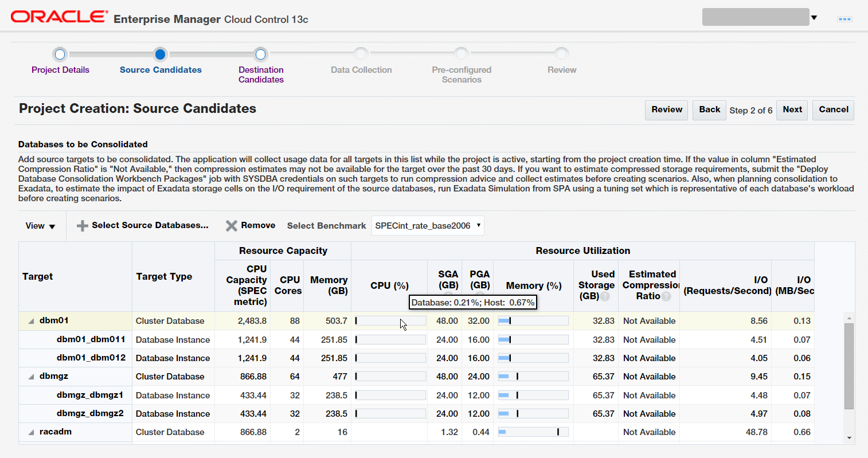Screen dimensions: 868x458
Task: Click the Resource Utilization group header
Action: point(582,250)
